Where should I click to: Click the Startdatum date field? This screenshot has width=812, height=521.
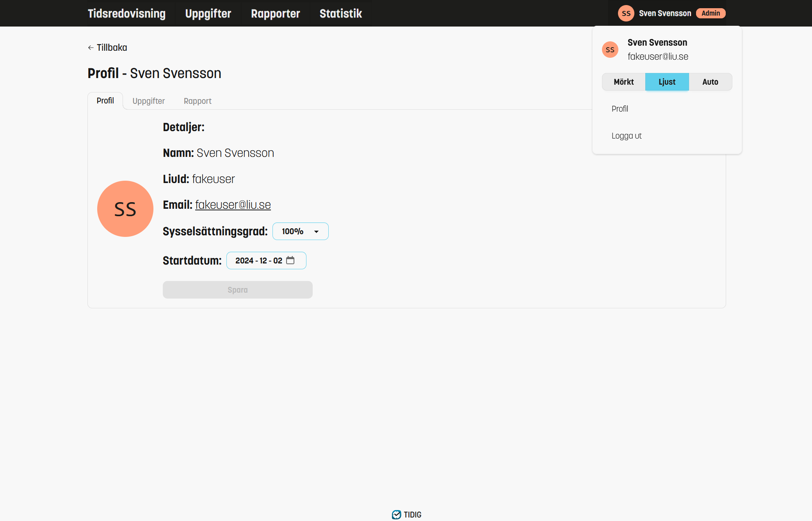point(258,260)
